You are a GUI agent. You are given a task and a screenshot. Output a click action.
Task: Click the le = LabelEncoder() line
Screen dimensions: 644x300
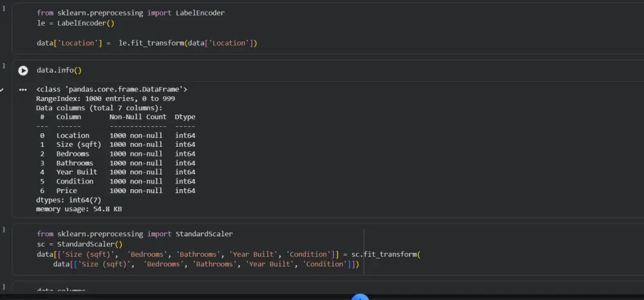(x=75, y=23)
